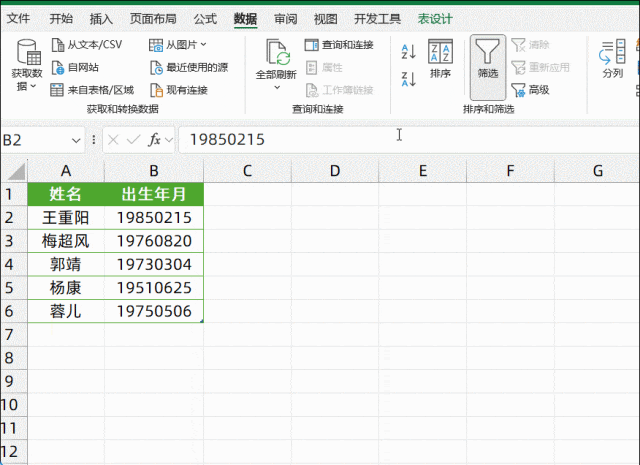Screen dimensions: 640x465
Task: Open the 文件 tab
Action: pos(18,18)
